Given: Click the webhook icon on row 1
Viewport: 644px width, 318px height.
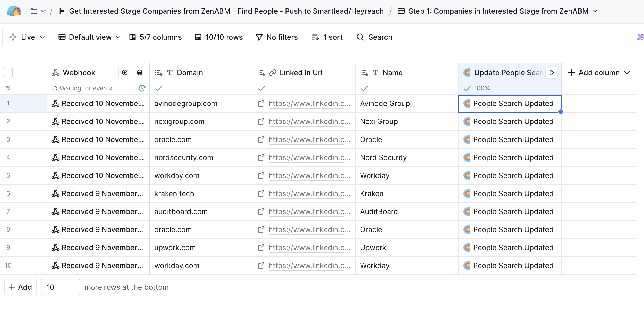Looking at the screenshot, I should 56,103.
